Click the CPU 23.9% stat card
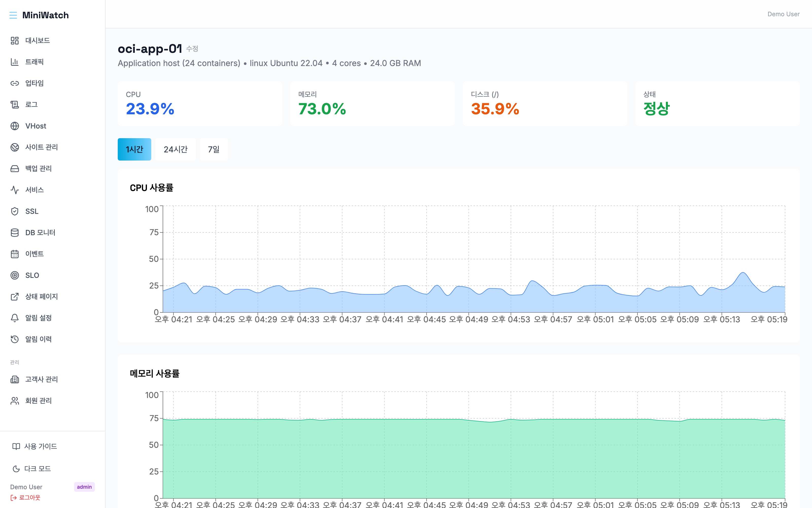The width and height of the screenshot is (812, 508). tap(200, 103)
